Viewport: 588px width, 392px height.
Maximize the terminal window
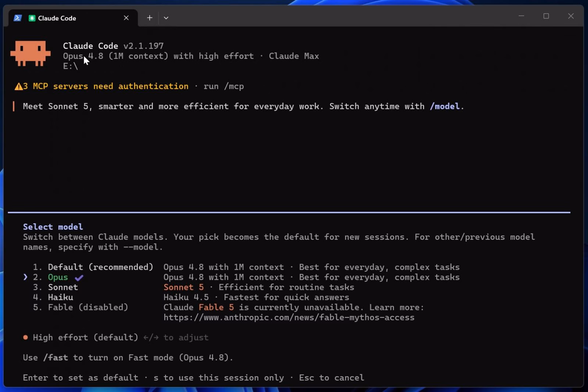pyautogui.click(x=546, y=16)
